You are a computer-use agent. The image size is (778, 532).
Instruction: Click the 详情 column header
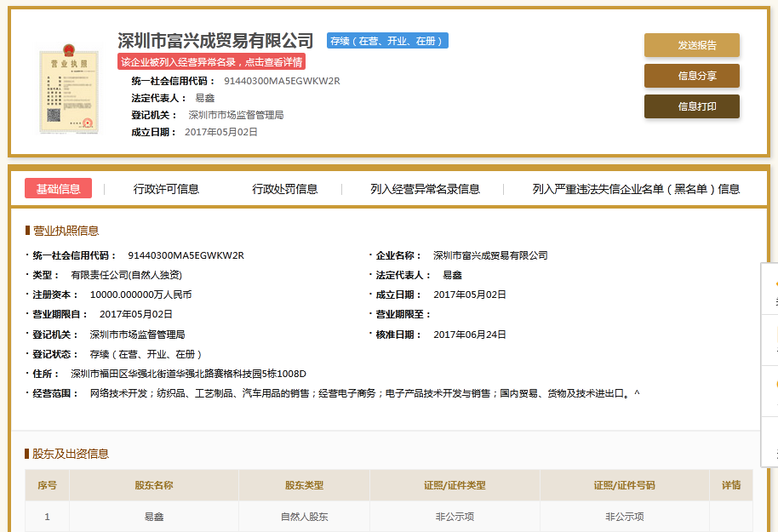tap(730, 485)
